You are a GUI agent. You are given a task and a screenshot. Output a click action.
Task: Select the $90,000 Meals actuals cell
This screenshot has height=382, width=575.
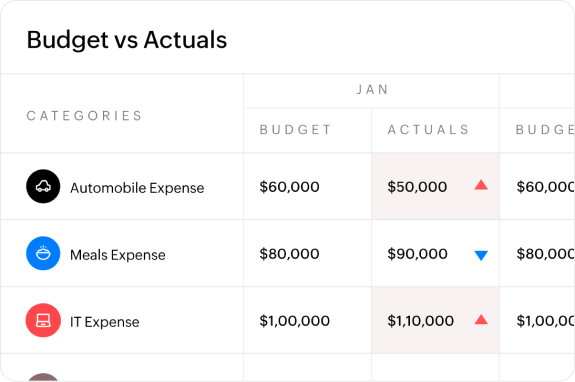click(435, 253)
